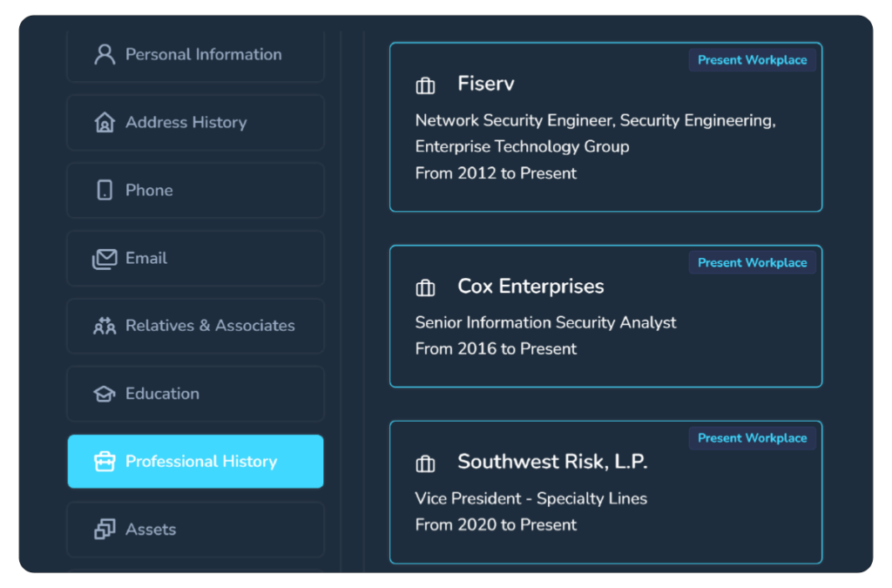Click the house icon for Address History

point(105,122)
